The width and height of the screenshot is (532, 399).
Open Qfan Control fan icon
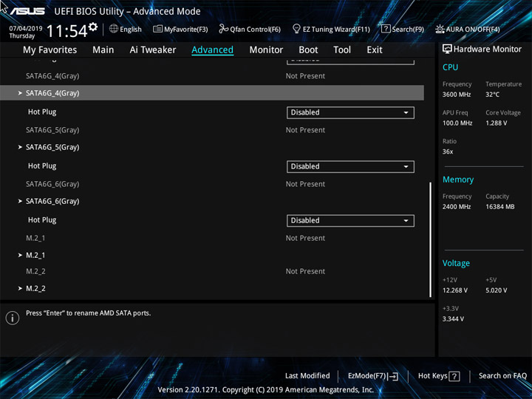point(223,29)
